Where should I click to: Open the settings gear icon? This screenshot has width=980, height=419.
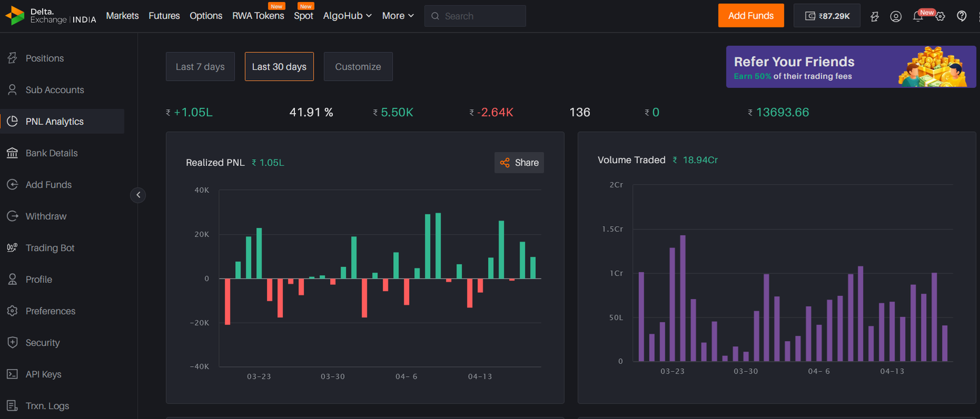[940, 17]
